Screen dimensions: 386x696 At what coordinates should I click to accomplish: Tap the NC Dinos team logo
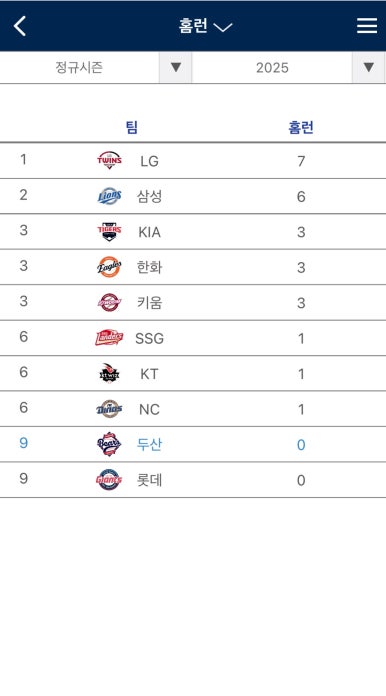pyautogui.click(x=109, y=409)
